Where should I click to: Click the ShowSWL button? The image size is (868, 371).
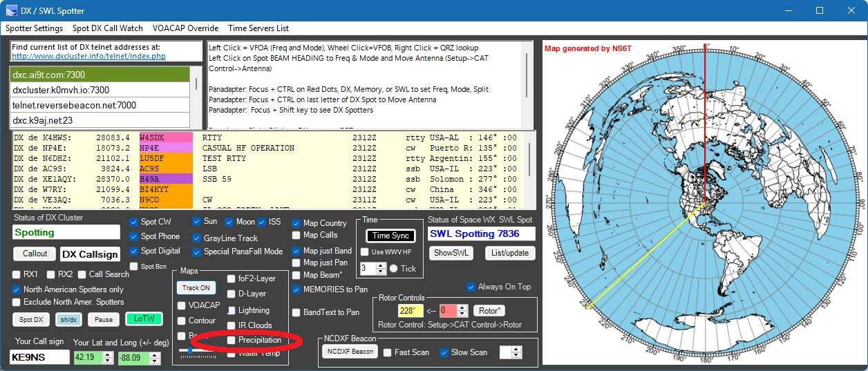coord(452,253)
